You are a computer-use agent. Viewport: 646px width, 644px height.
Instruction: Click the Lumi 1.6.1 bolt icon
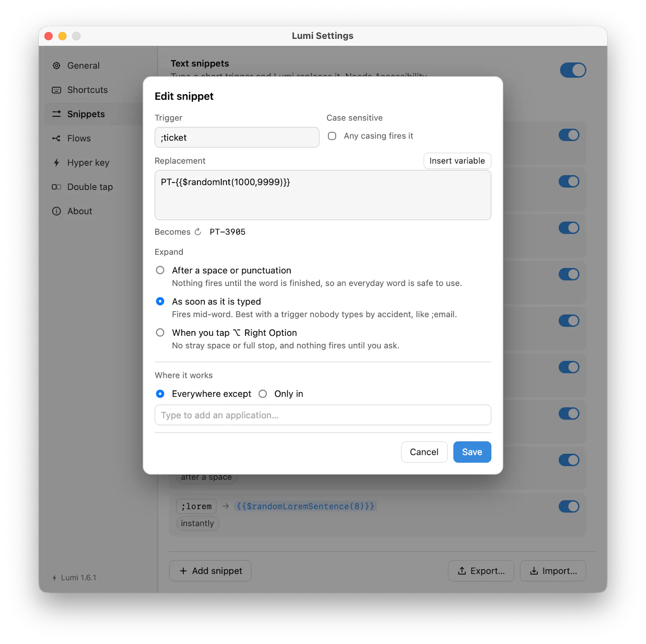tap(55, 577)
